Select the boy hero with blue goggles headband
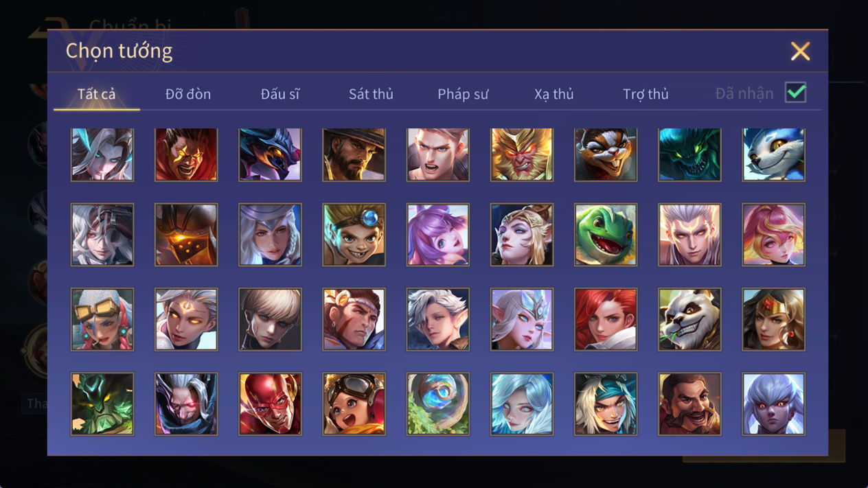Viewport: 868px width, 488px height. [354, 235]
